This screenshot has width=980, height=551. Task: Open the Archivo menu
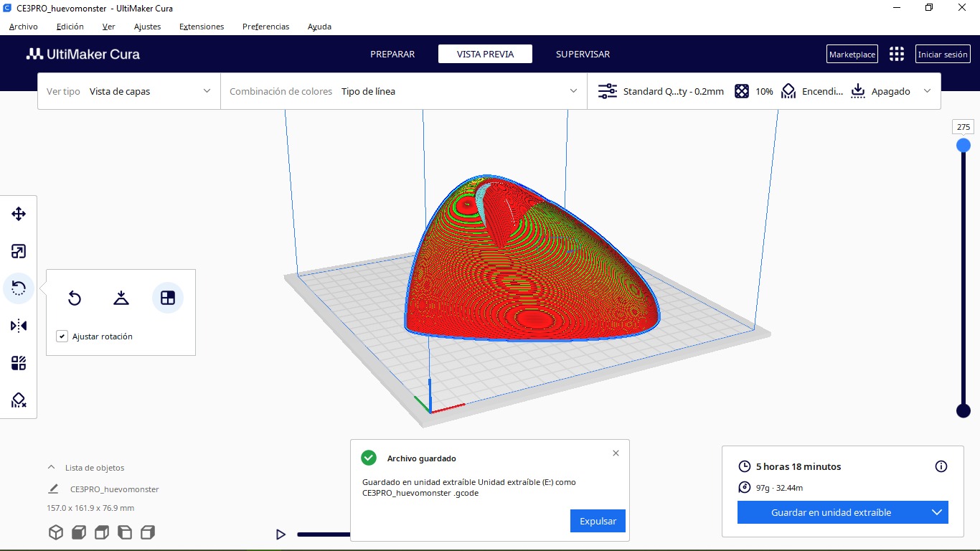(24, 27)
